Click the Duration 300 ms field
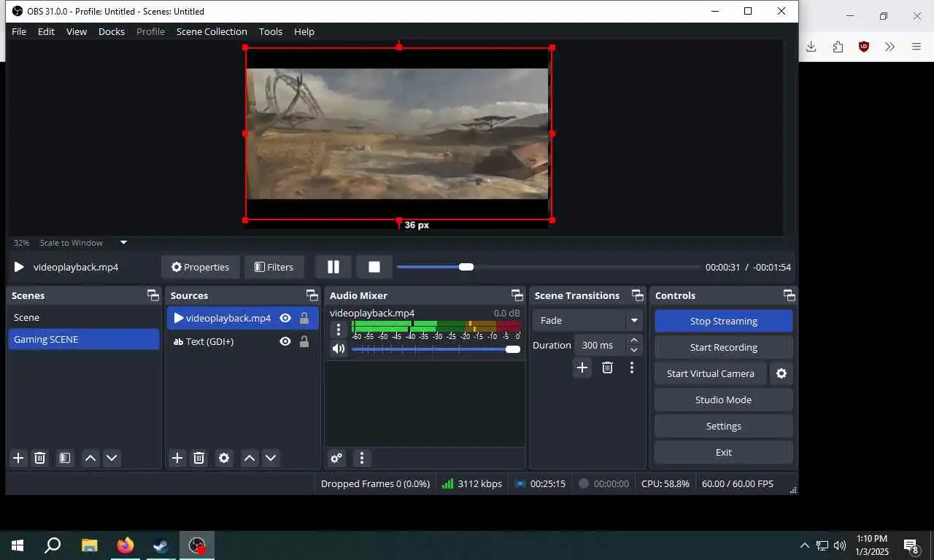 coord(600,345)
